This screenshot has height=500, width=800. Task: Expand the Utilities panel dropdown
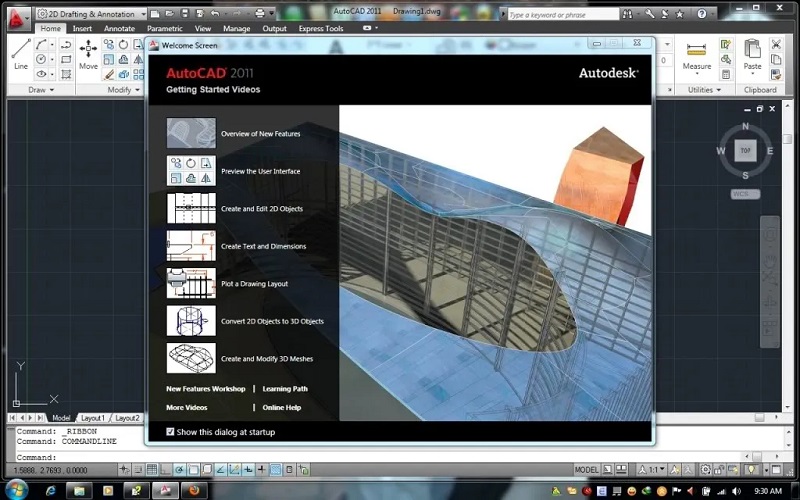coord(704,90)
